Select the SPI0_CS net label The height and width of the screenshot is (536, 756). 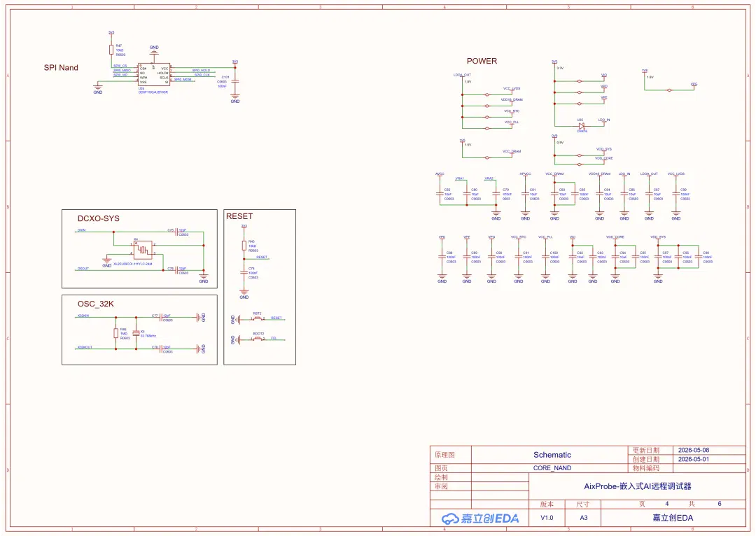click(120, 66)
